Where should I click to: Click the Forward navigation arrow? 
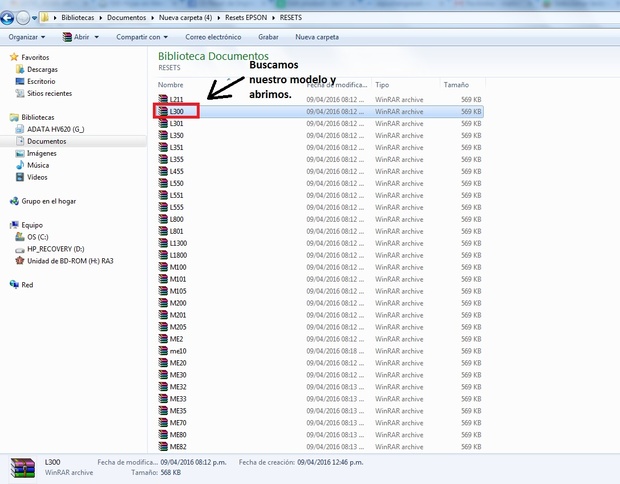pos(23,18)
